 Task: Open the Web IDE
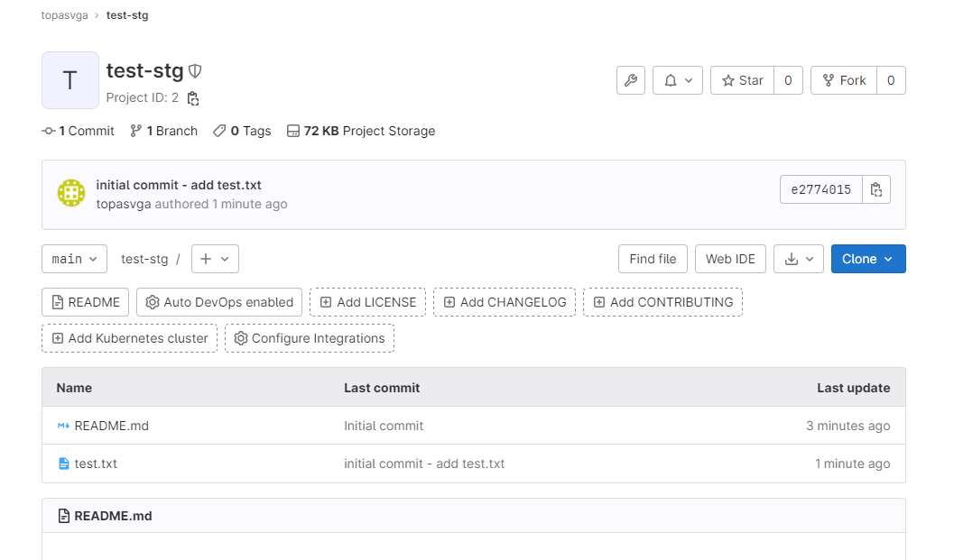730,259
